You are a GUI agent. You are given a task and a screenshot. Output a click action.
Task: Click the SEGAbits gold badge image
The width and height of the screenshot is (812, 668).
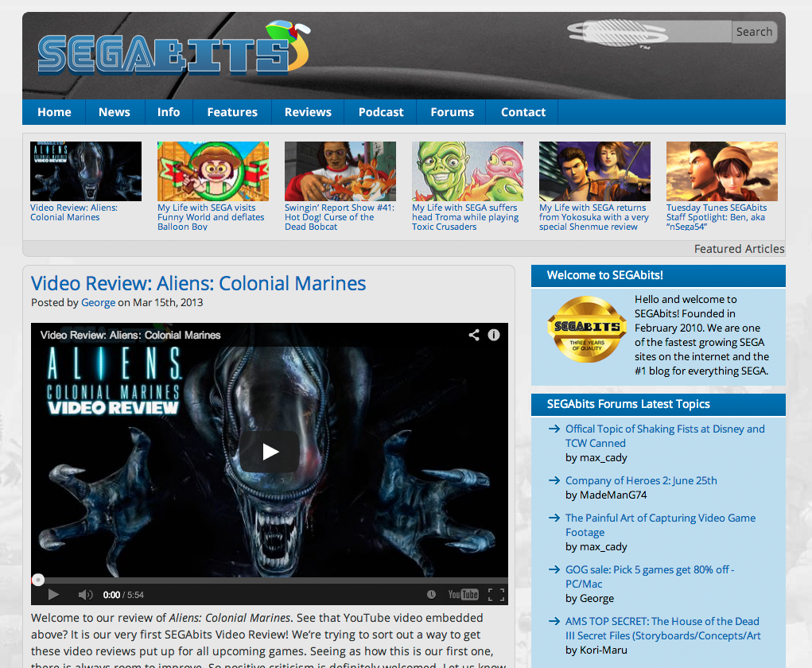(x=587, y=328)
